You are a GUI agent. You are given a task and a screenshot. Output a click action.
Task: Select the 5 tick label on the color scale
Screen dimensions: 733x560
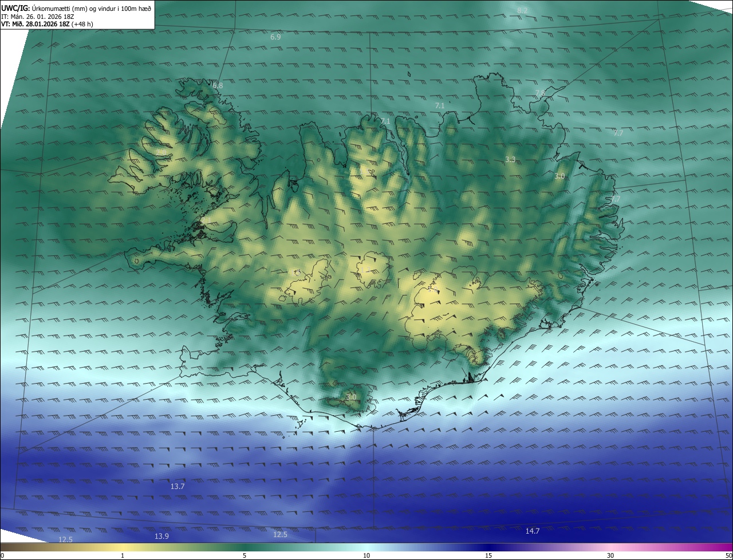pos(245,556)
